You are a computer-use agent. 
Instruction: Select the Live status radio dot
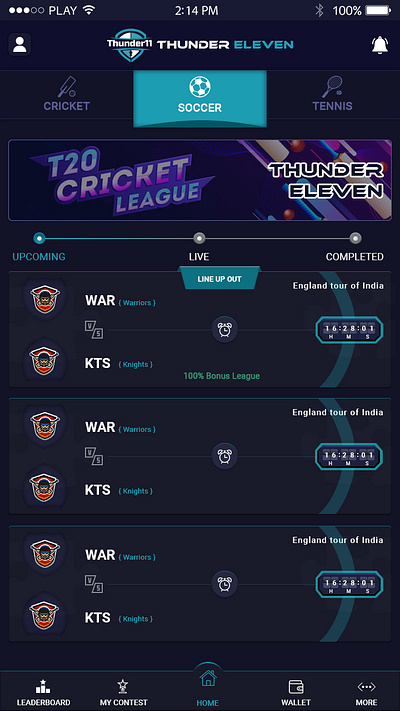(x=199, y=238)
